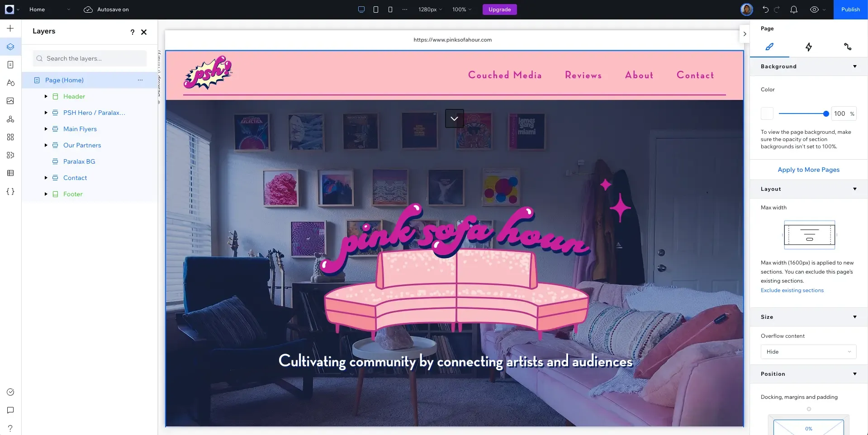Collapse the Background section
The image size is (868, 435).
(854, 66)
